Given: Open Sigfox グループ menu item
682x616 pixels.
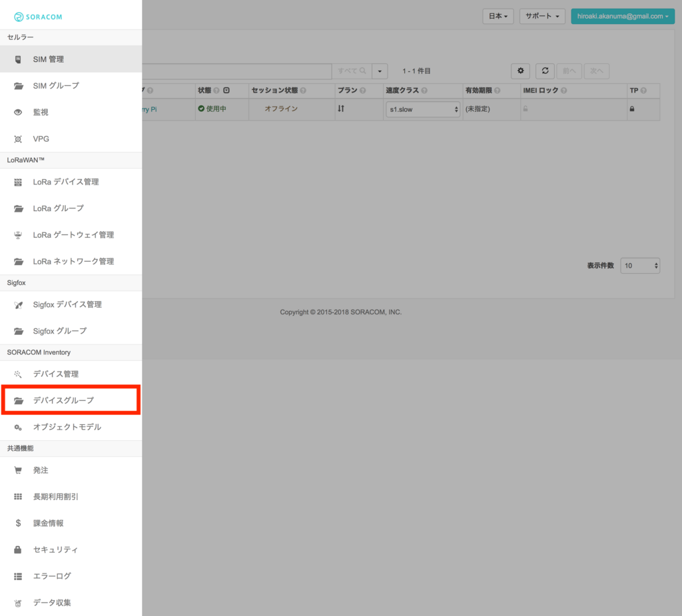Looking at the screenshot, I should (71, 331).
